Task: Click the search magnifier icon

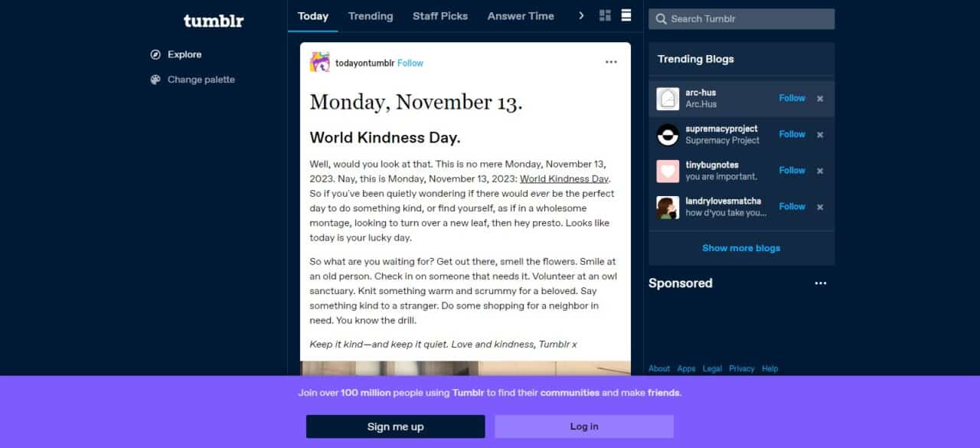Action: pos(661,19)
